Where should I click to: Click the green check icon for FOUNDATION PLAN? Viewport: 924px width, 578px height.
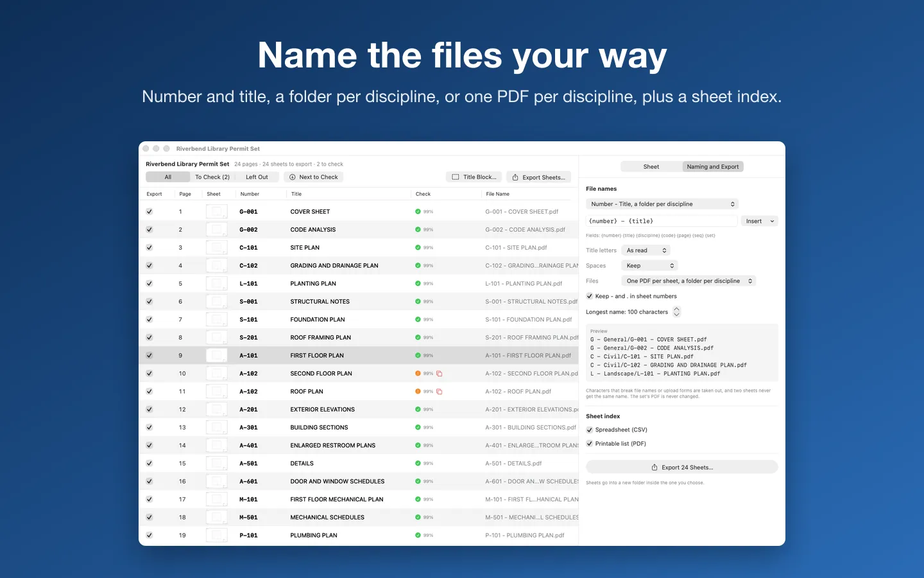pyautogui.click(x=418, y=319)
